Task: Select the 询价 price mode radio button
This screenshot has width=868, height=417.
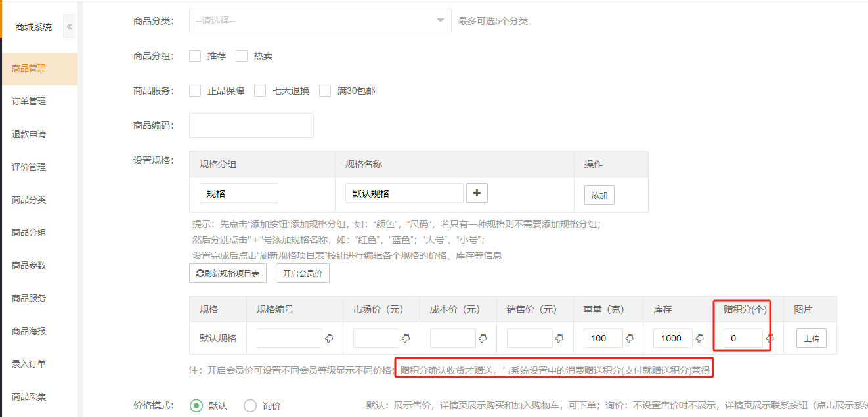Action: 250,406
